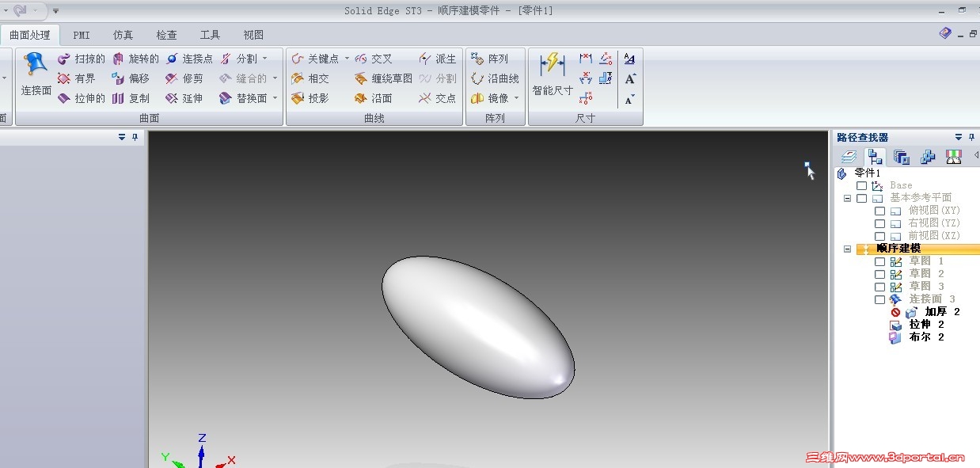This screenshot has width=980, height=468.
Task: Choose the 扫掠的 swept surface tool
Action: pos(81,59)
